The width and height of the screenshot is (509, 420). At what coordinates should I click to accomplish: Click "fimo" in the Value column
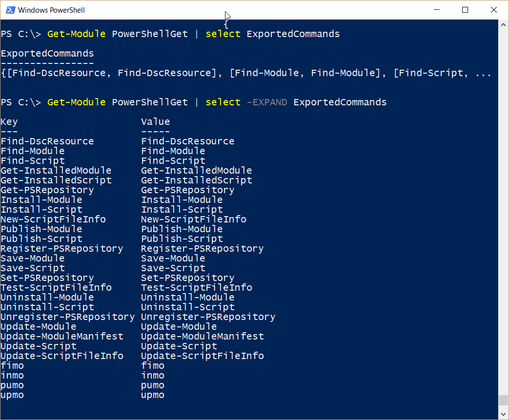(x=153, y=365)
